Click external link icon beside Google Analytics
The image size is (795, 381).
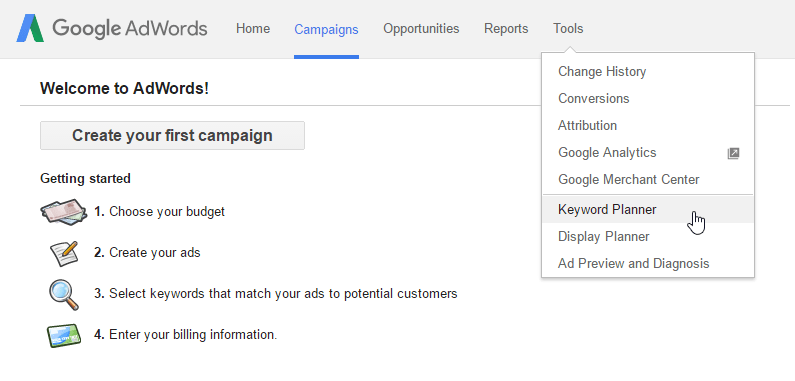(x=733, y=153)
